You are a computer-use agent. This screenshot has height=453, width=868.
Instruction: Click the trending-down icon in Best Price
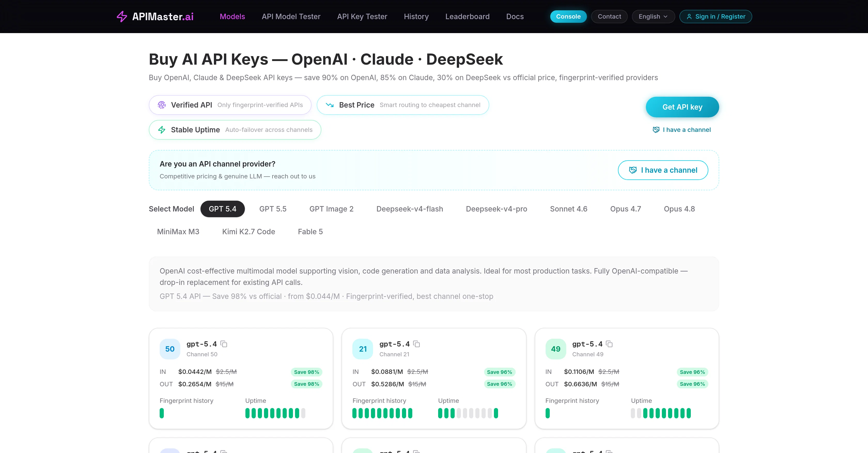click(x=330, y=105)
